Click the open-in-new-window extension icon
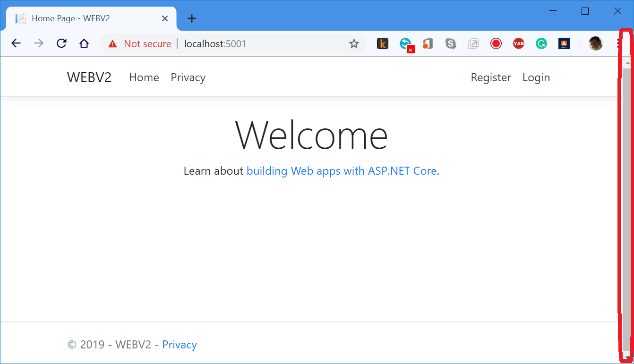This screenshot has width=634, height=364. click(473, 44)
